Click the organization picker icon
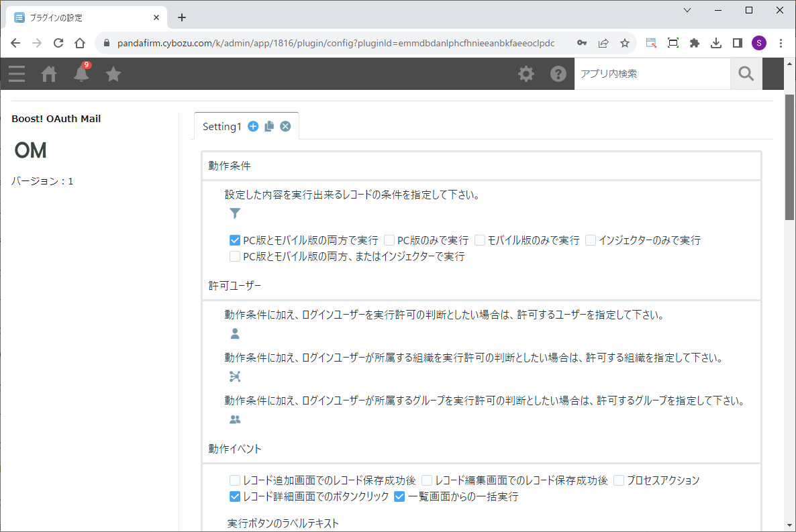Image resolution: width=796 pixels, height=532 pixels. click(x=235, y=376)
